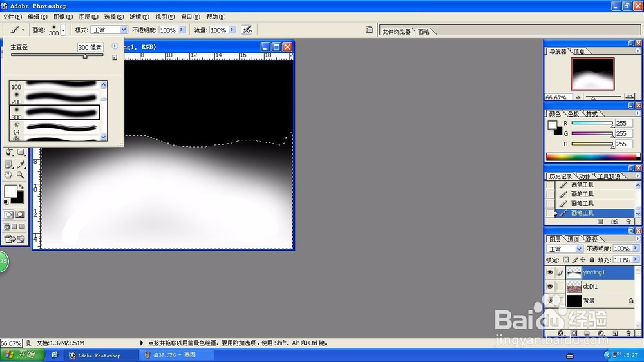Create new snapshot in History palette

pos(614,222)
